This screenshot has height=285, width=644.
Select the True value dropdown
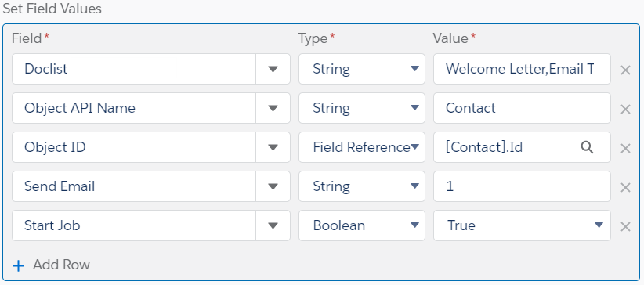(522, 225)
